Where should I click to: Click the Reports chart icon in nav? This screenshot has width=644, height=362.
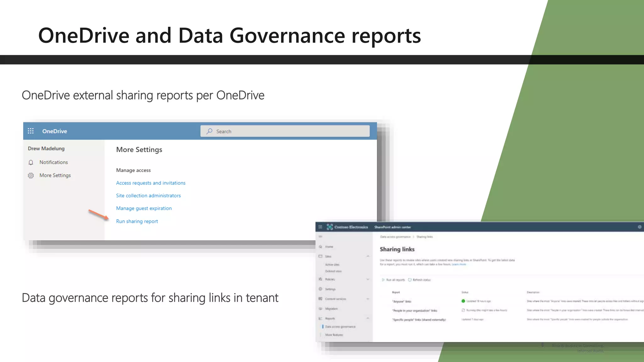tap(320, 318)
